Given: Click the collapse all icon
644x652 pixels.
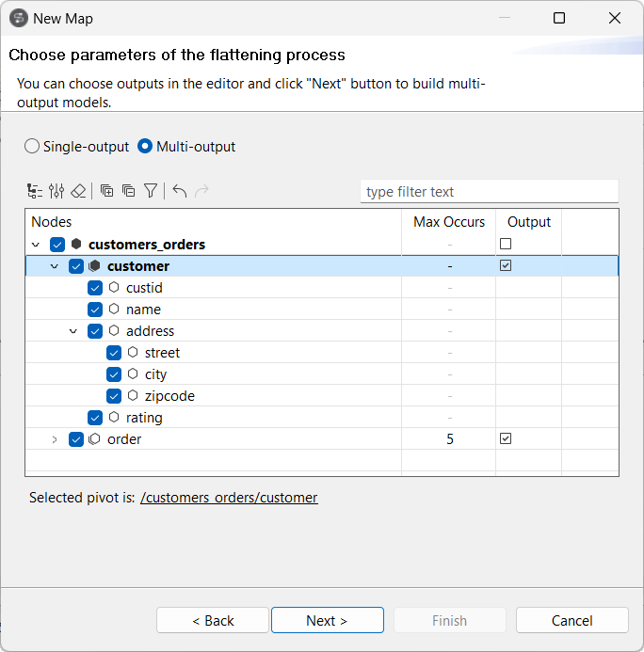Looking at the screenshot, I should [129, 191].
